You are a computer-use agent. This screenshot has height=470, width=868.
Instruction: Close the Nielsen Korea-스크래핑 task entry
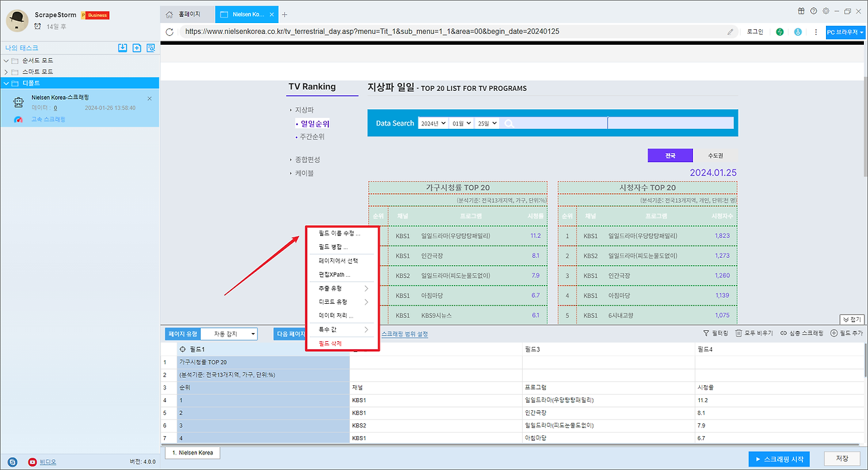tap(150, 98)
